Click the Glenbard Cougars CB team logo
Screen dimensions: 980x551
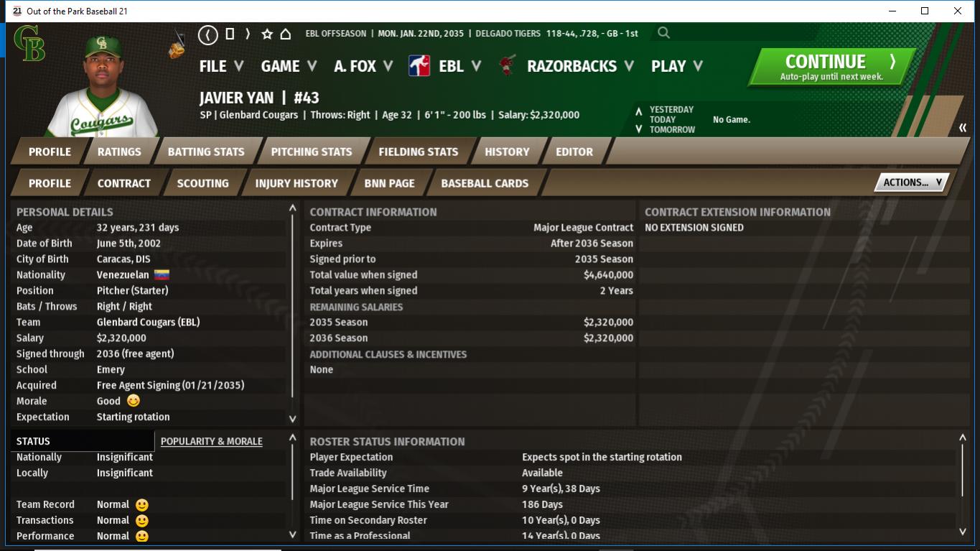(29, 43)
